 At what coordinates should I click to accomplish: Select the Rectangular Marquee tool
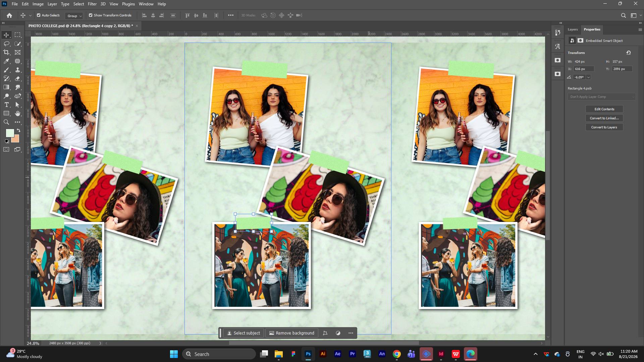[x=18, y=35]
